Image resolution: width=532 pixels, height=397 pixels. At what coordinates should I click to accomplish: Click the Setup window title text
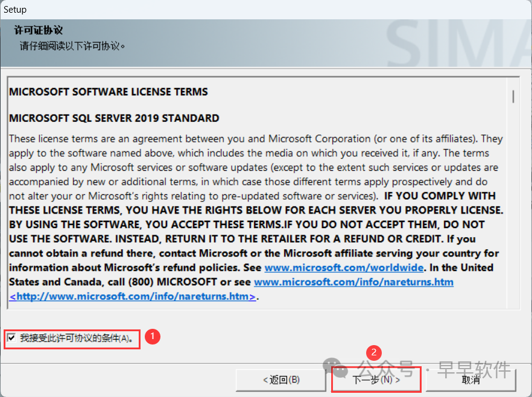coord(15,10)
